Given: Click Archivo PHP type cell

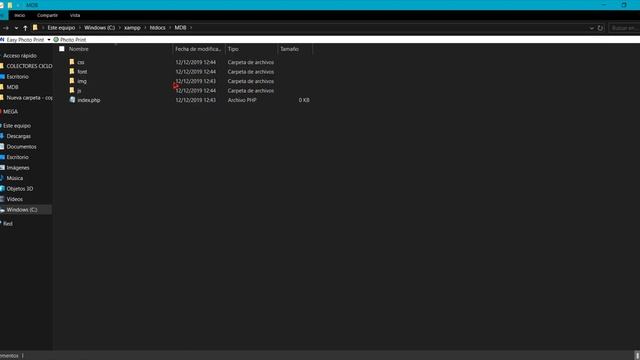Looking at the screenshot, I should [242, 100].
